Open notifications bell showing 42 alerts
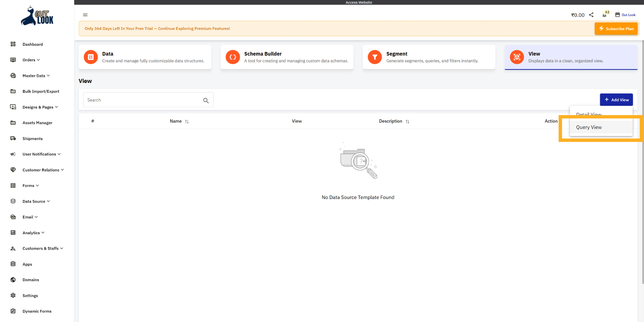 605,15
